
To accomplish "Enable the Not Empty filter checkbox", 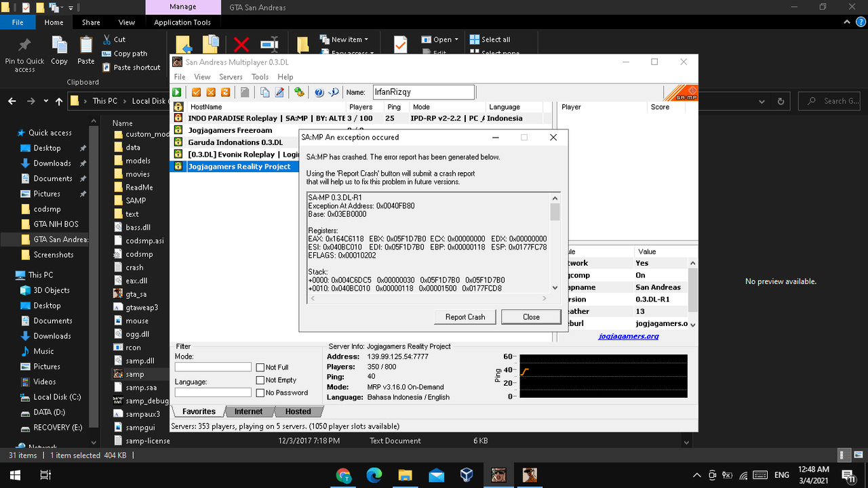I will tap(260, 380).
